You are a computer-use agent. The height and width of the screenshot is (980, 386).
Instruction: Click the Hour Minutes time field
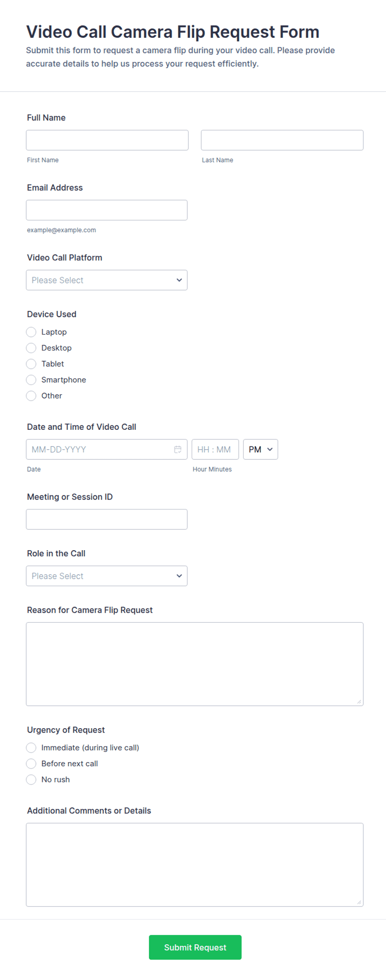click(215, 449)
